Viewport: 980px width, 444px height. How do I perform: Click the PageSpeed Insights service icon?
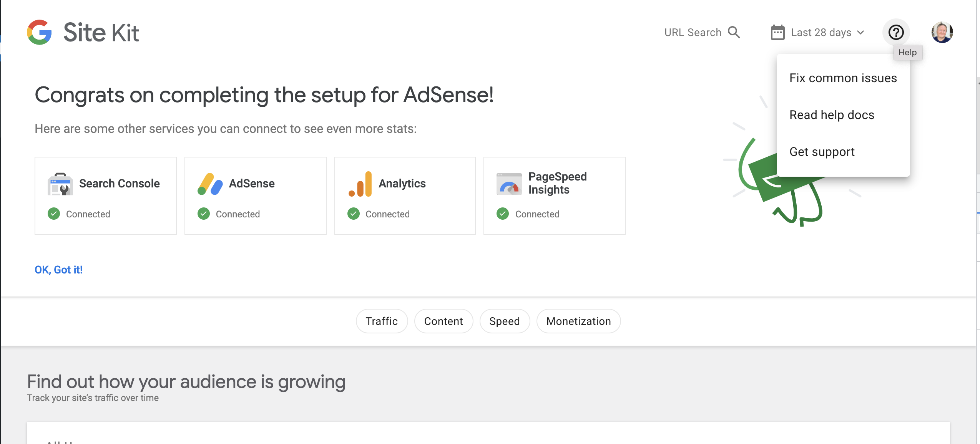508,184
